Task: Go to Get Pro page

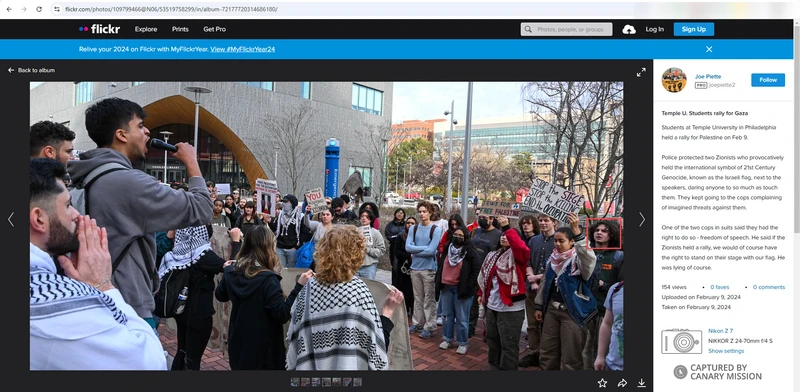Action: coord(214,29)
